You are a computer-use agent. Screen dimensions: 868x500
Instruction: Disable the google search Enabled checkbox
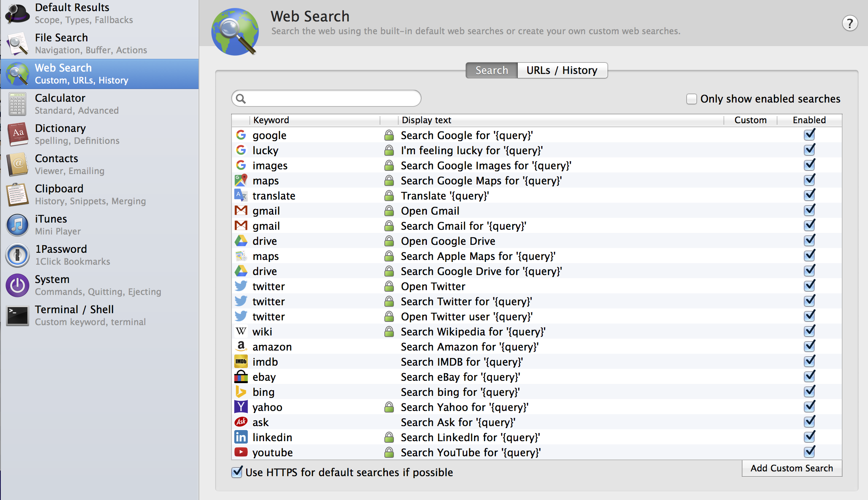(x=809, y=135)
